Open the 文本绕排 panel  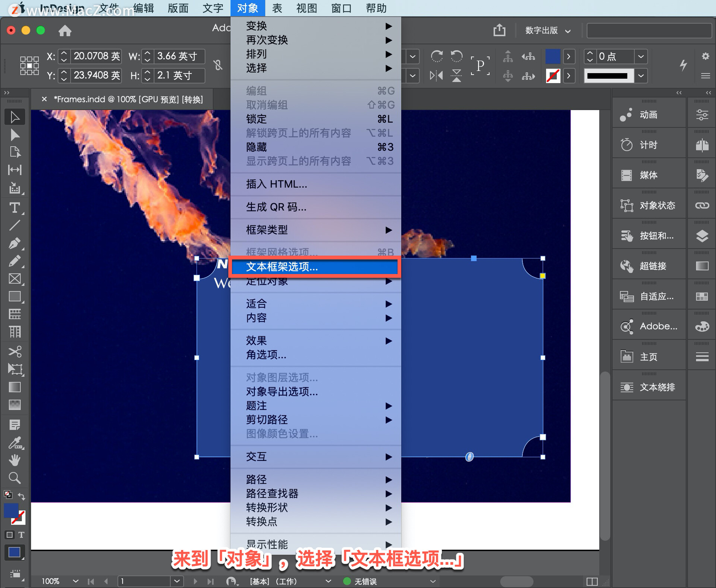click(x=649, y=387)
